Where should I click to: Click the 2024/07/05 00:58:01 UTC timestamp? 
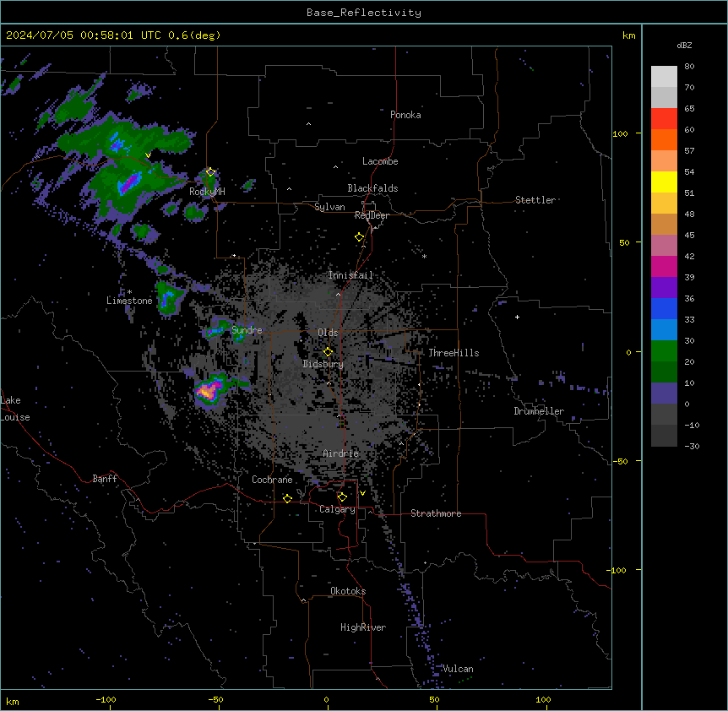click(x=84, y=35)
